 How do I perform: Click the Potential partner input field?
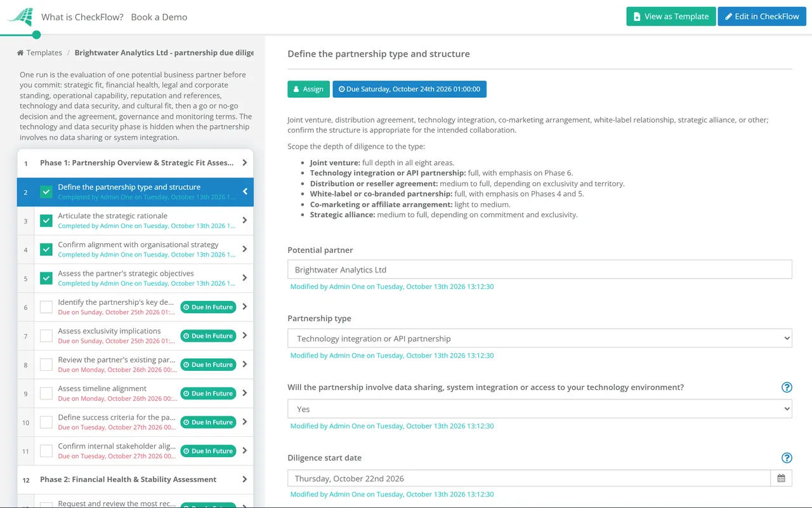[540, 269]
